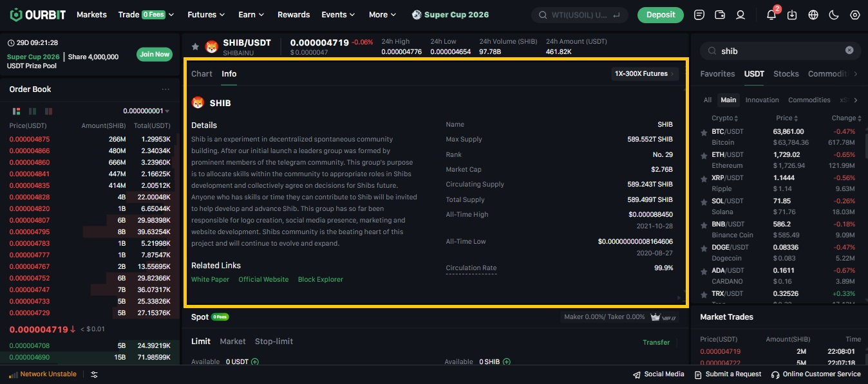Show sell orders only view

tap(48, 111)
